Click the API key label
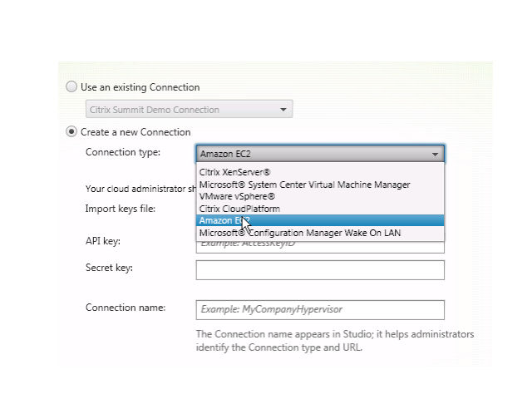Viewport: 532px width, 399px height. click(103, 241)
